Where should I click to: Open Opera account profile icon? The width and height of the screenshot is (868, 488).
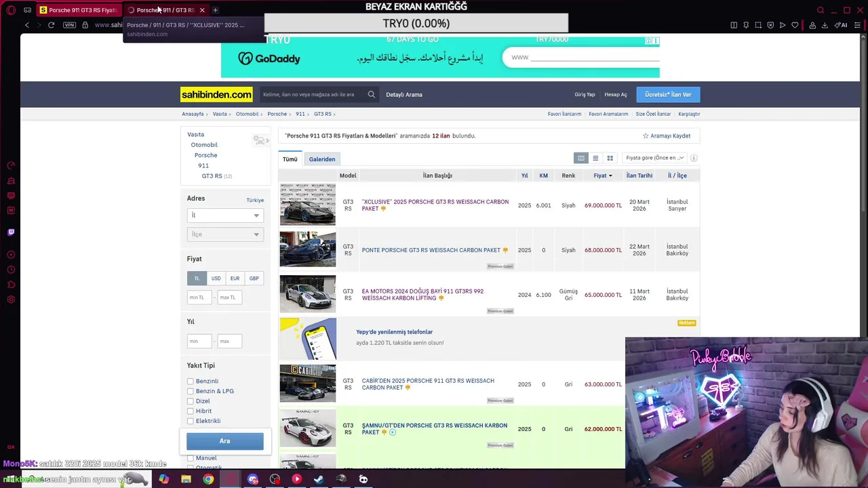tap(812, 25)
